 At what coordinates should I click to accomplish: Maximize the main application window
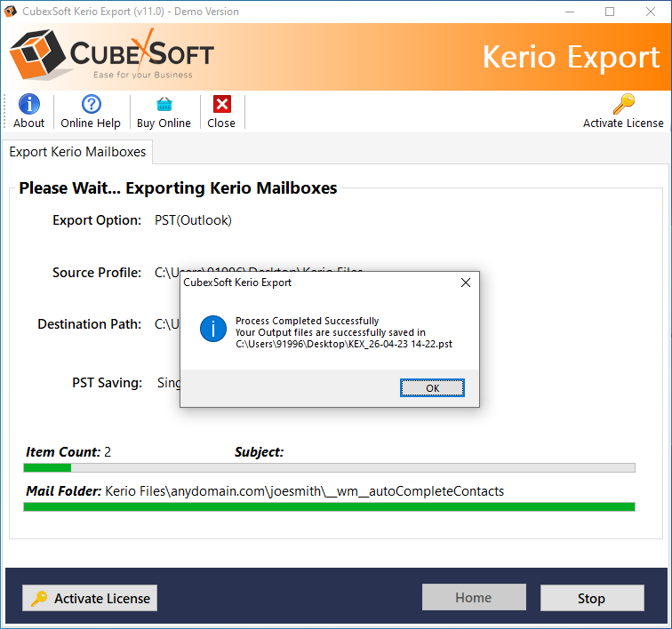point(610,12)
